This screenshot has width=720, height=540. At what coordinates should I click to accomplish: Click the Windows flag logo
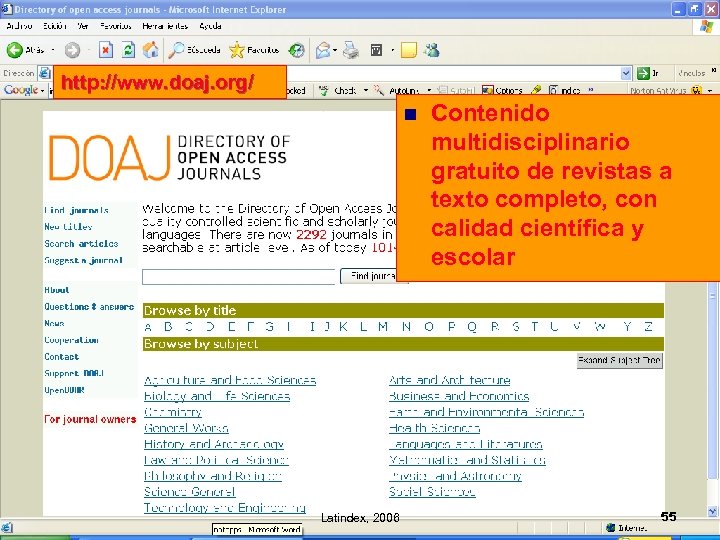(x=707, y=27)
